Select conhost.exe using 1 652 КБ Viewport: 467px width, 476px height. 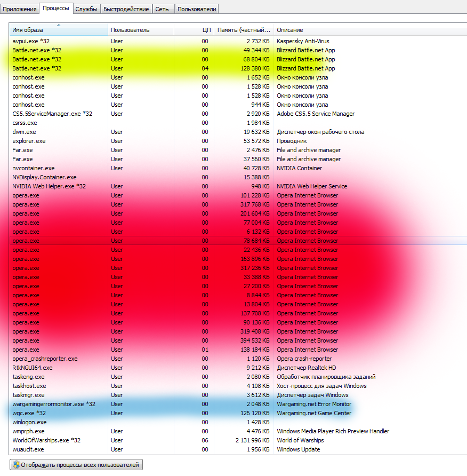tap(238, 78)
